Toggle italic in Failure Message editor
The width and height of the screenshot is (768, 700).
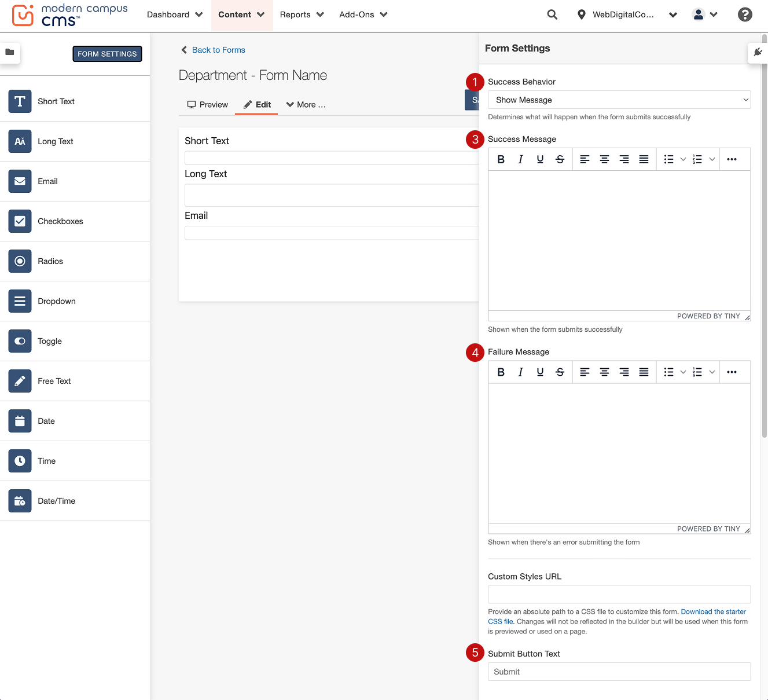pyautogui.click(x=520, y=372)
